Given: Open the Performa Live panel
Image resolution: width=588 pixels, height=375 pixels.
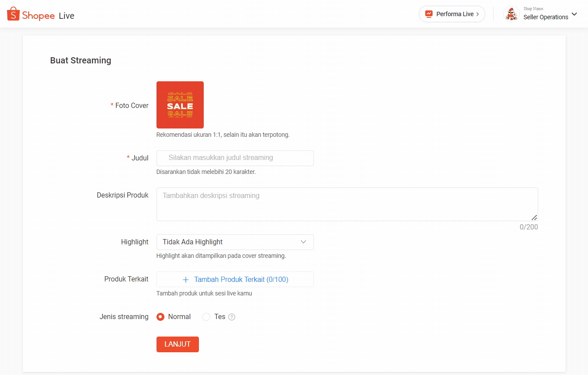Looking at the screenshot, I should [452, 14].
